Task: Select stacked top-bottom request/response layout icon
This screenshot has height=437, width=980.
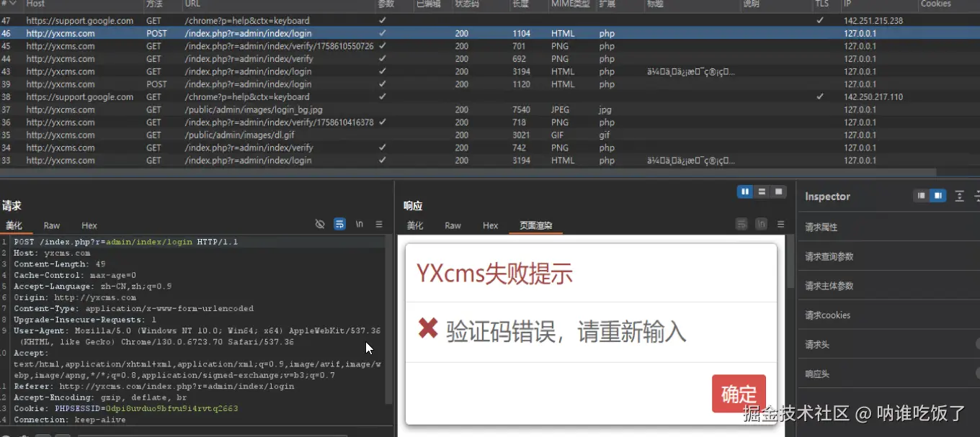Action: coord(762,192)
